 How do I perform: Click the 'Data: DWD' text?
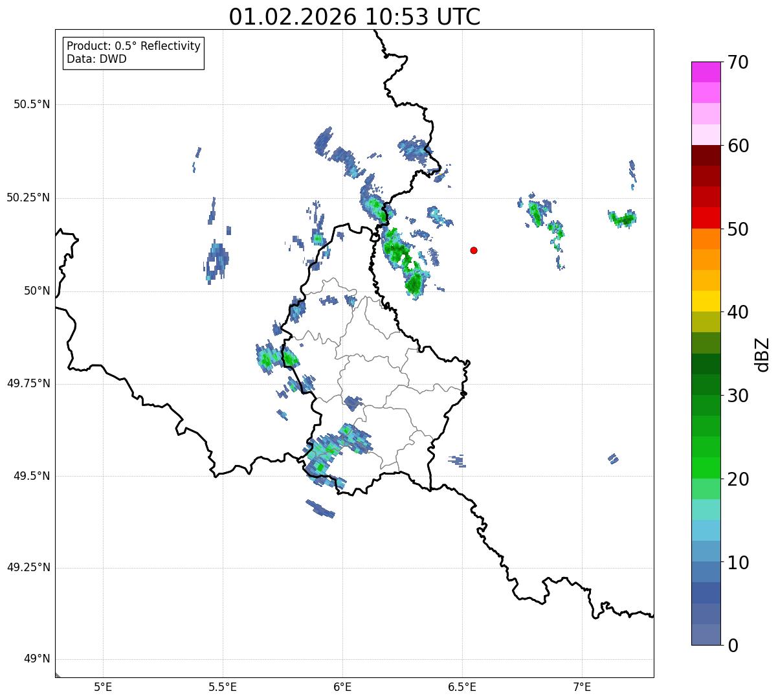coord(96,59)
